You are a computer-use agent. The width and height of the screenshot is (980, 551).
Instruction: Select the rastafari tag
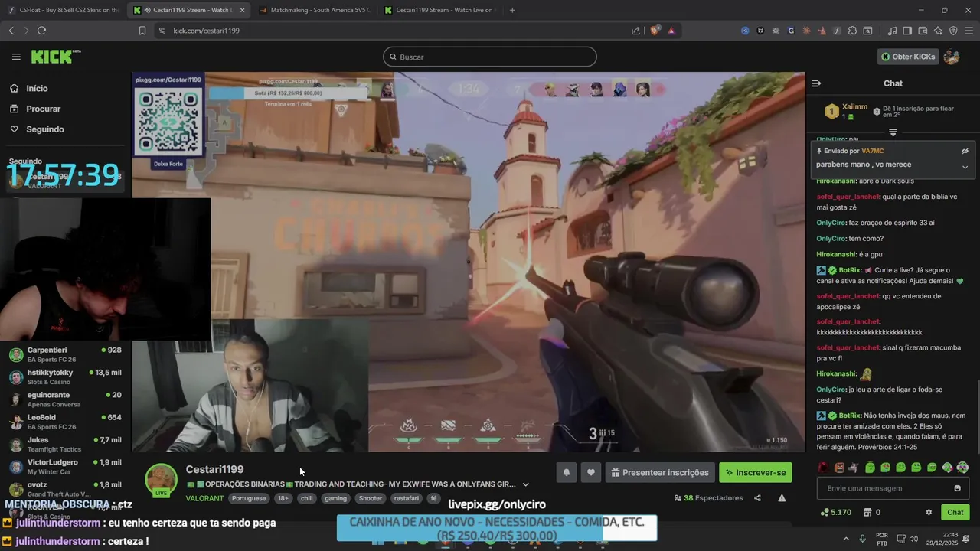coord(407,498)
